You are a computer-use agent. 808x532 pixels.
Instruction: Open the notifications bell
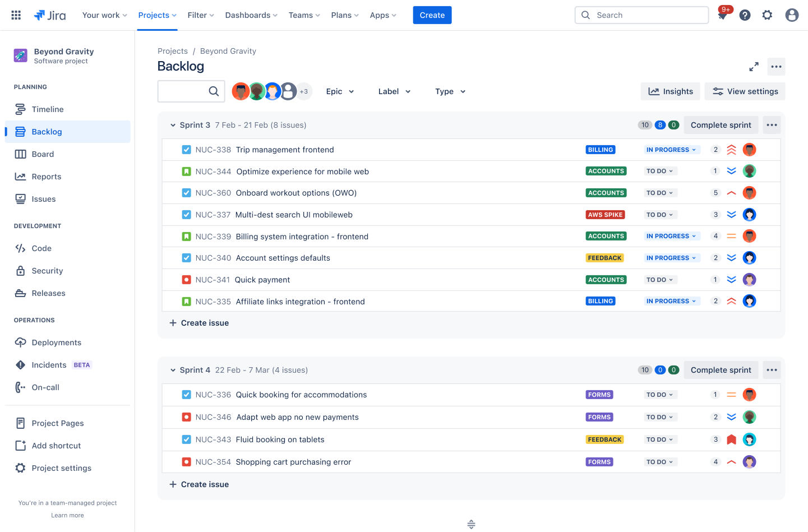click(722, 15)
